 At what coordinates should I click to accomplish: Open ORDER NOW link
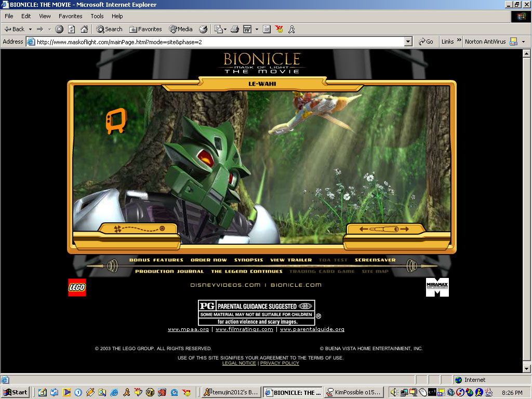coord(209,260)
